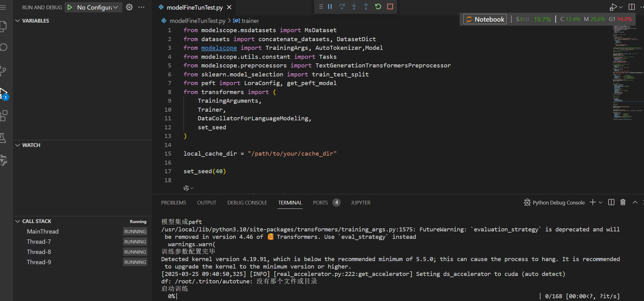Add a new terminal with plus icon

point(592,202)
